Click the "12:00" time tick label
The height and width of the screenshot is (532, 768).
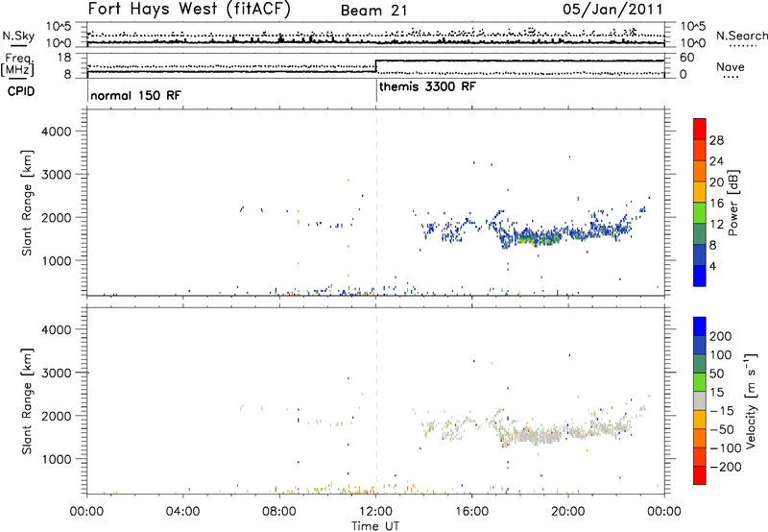click(375, 512)
